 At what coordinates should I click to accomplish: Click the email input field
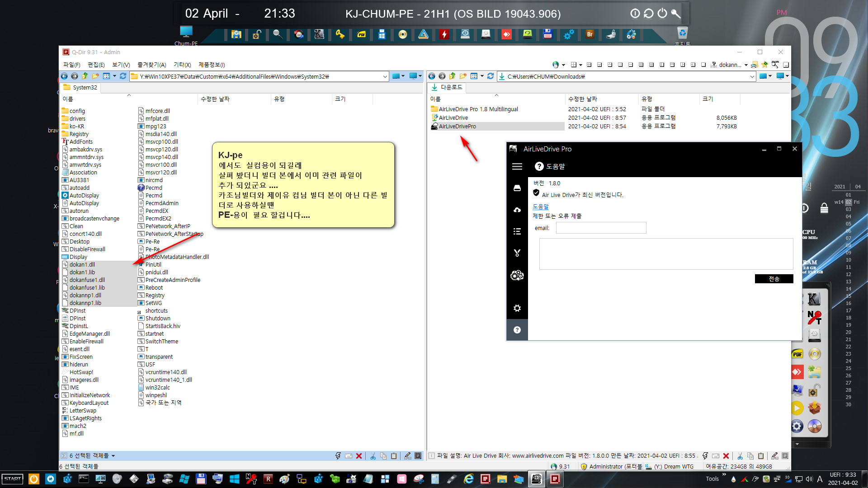[x=601, y=228]
